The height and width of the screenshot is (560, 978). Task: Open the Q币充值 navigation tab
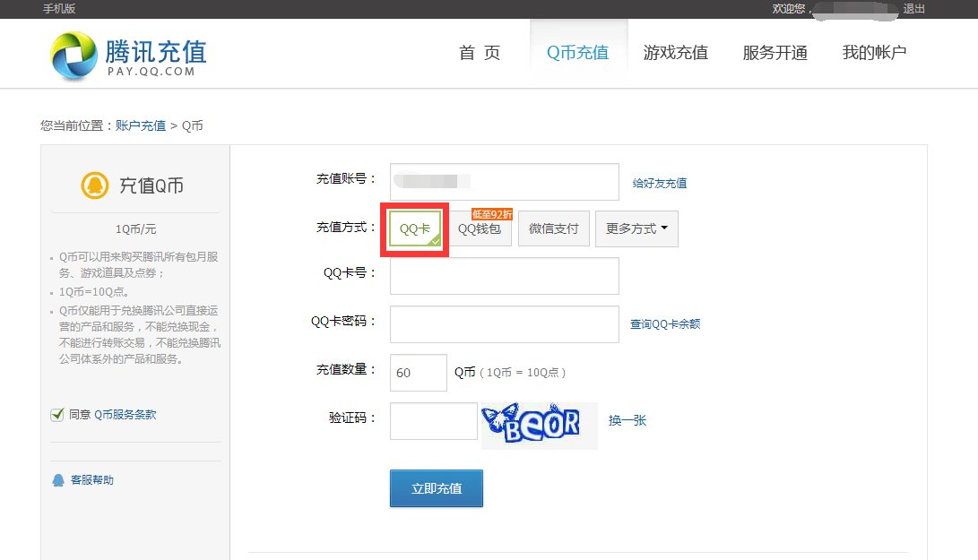578,53
